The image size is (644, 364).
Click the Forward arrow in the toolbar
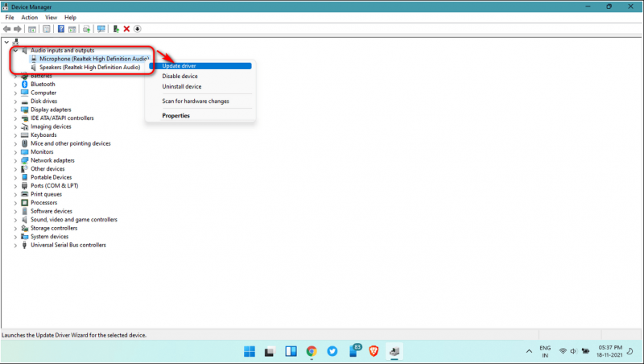point(17,29)
